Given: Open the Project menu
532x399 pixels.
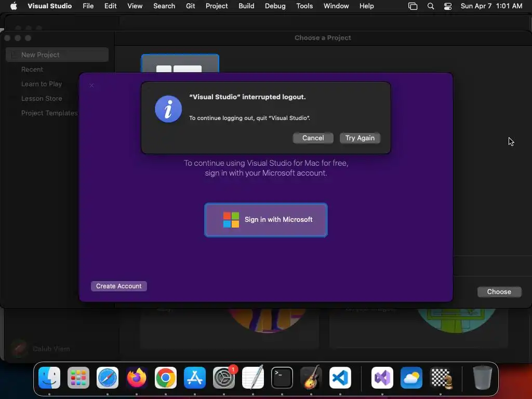Looking at the screenshot, I should click(x=217, y=6).
